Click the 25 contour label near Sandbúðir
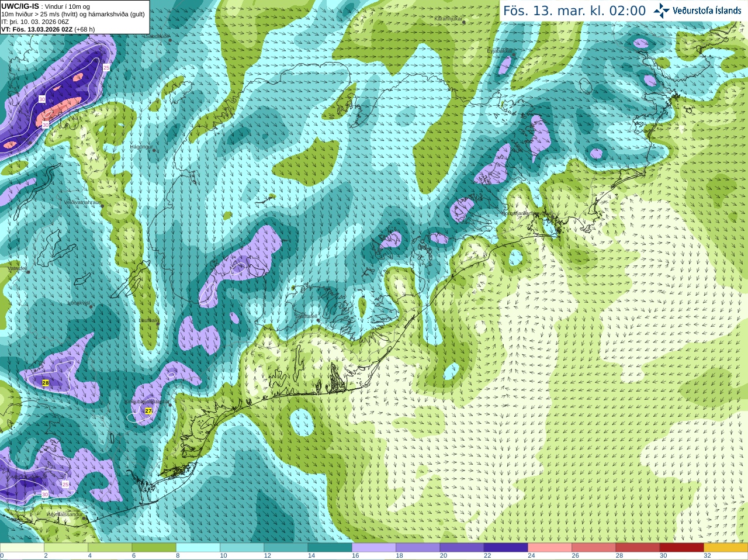This screenshot has height=560, width=748. [x=106, y=68]
